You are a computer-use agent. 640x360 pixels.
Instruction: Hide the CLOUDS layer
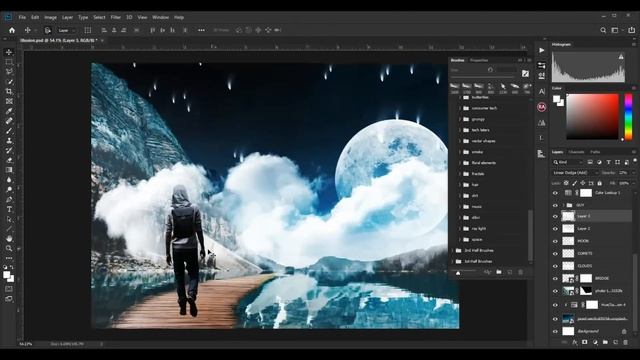tap(555, 266)
